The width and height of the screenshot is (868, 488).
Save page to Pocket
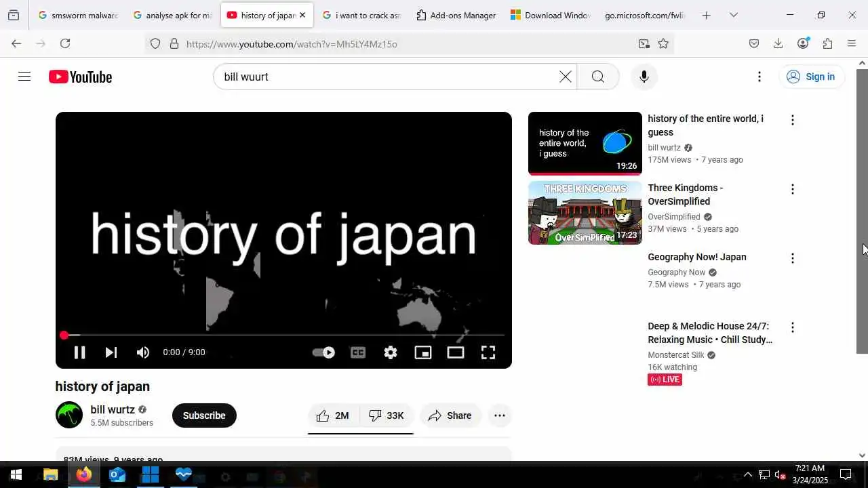pos(754,43)
